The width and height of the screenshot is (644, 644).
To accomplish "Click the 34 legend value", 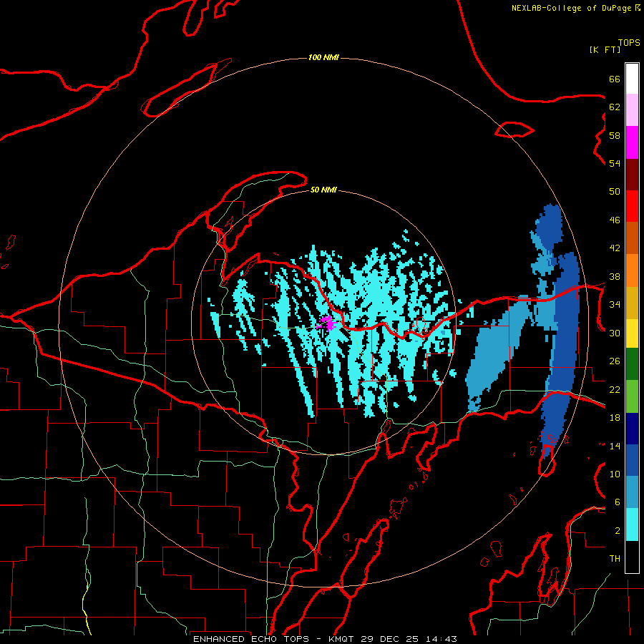I will [615, 305].
